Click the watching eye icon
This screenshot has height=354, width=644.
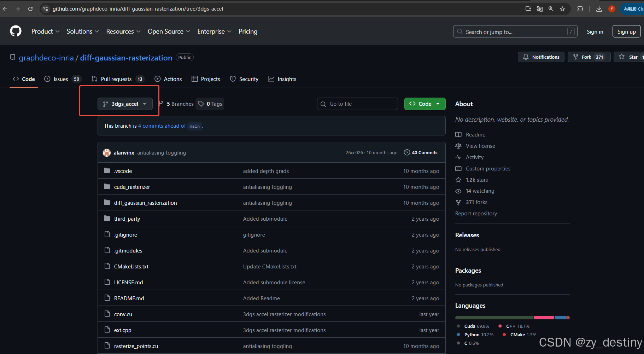458,191
